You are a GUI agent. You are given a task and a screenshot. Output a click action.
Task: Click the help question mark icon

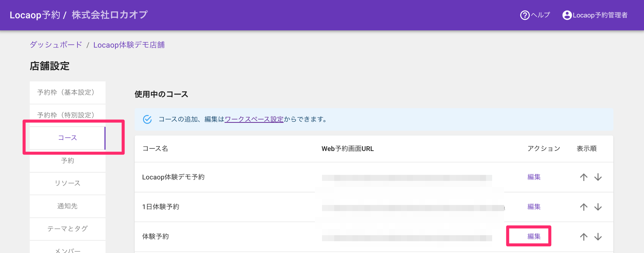click(525, 15)
